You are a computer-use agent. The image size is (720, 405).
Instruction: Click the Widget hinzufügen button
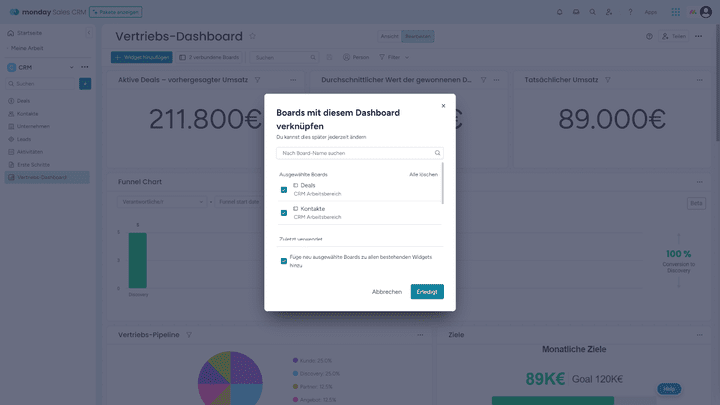click(141, 57)
